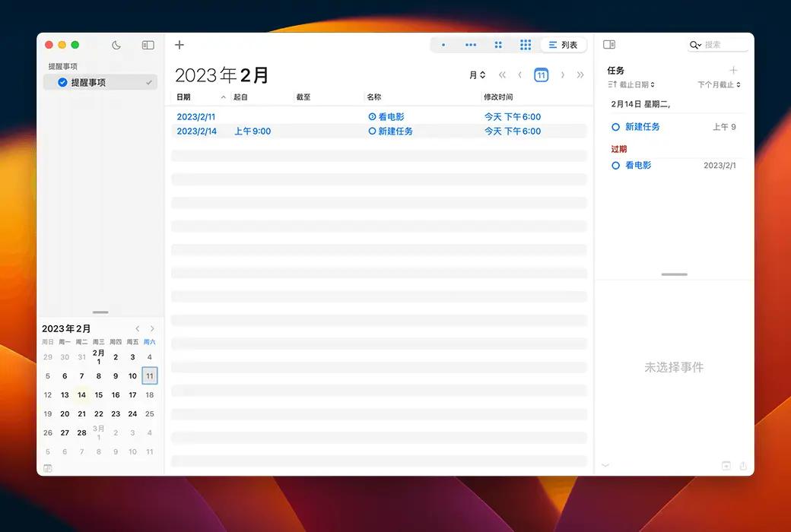Toggle the right inspector panel icon
The width and height of the screenshot is (791, 532).
click(609, 44)
